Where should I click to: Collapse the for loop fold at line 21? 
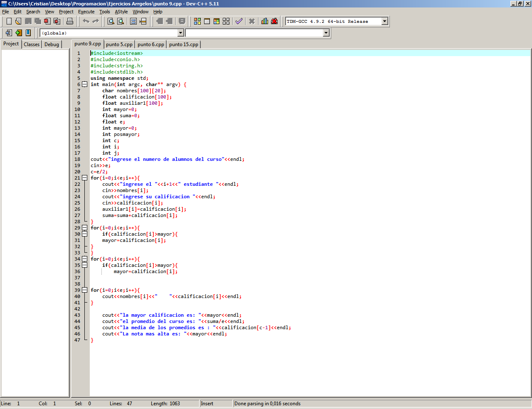click(85, 178)
